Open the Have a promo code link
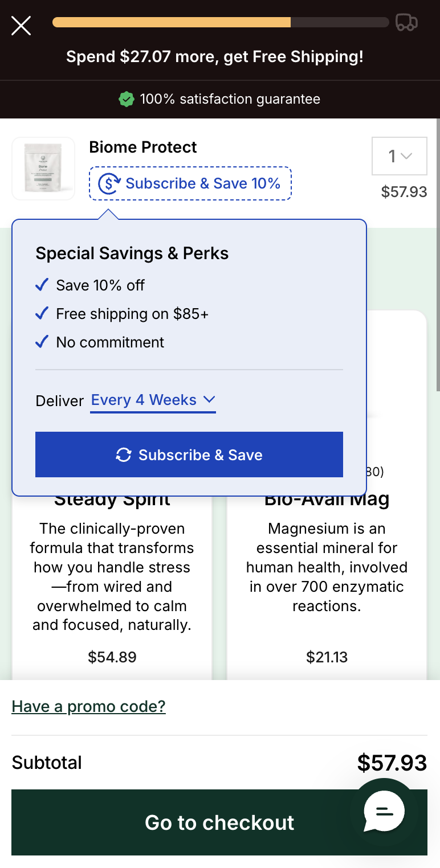 (88, 707)
